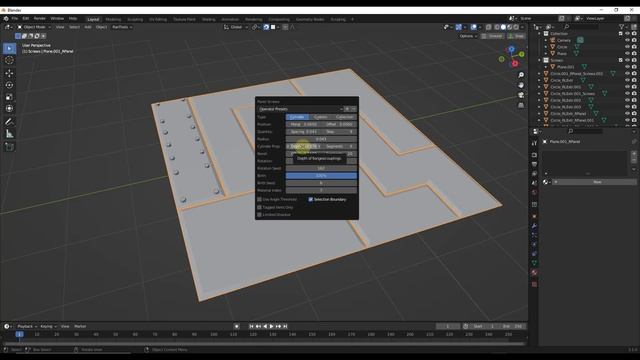This screenshot has height=360, width=640.
Task: Click the add preset plus button
Action: point(347,109)
